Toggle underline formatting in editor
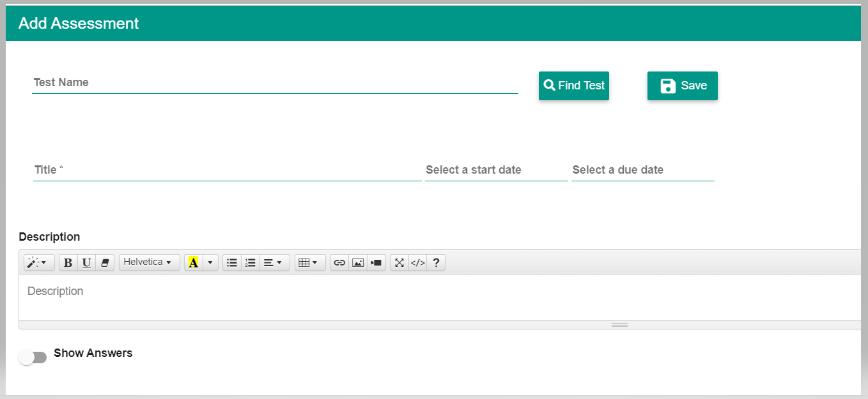The image size is (868, 399). point(86,262)
